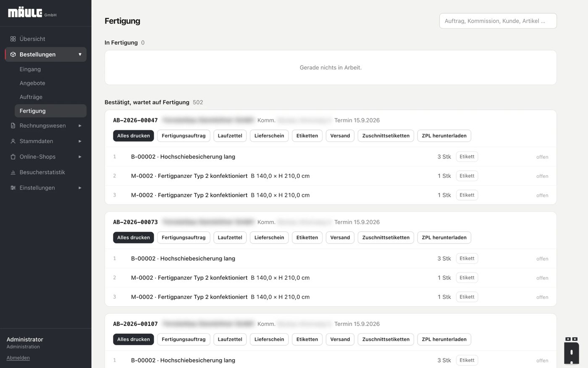Click ZPL herunterladen for order AB-2026-00073
The height and width of the screenshot is (368, 588).
[x=444, y=238]
